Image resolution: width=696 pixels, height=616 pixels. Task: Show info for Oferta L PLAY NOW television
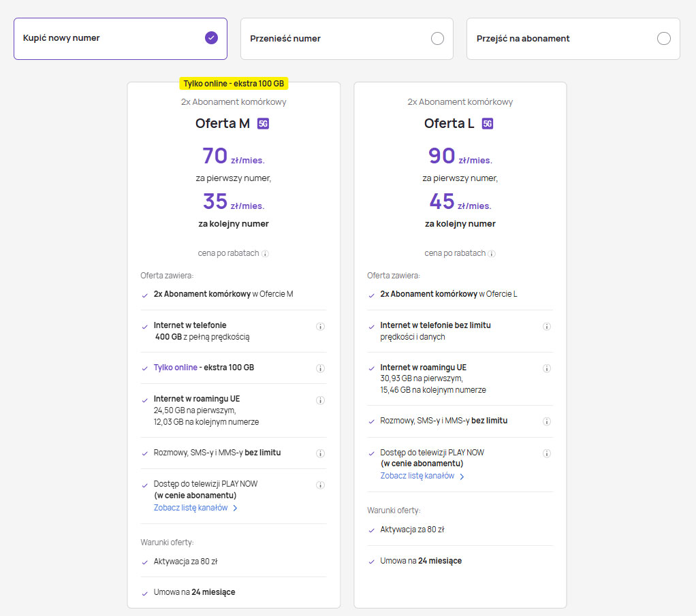coord(546,453)
